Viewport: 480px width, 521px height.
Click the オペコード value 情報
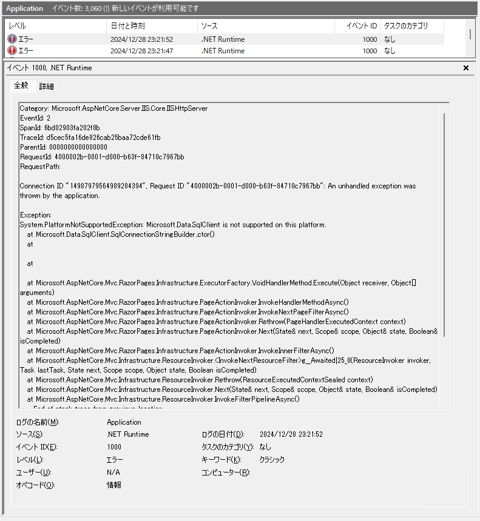pos(114,485)
